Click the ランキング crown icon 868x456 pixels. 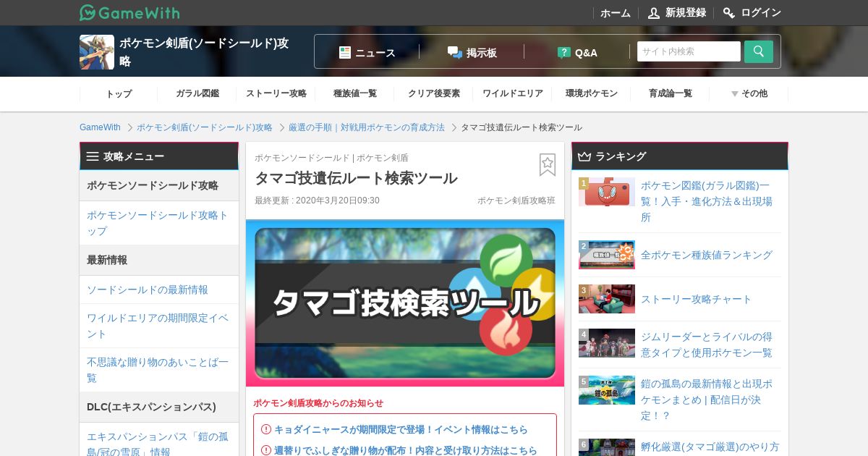tap(584, 156)
